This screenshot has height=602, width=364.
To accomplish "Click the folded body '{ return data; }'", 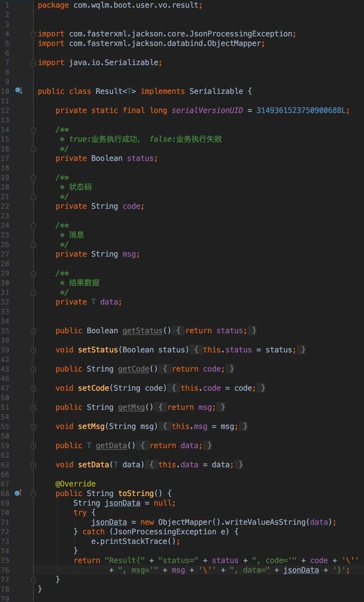I will (176, 445).
